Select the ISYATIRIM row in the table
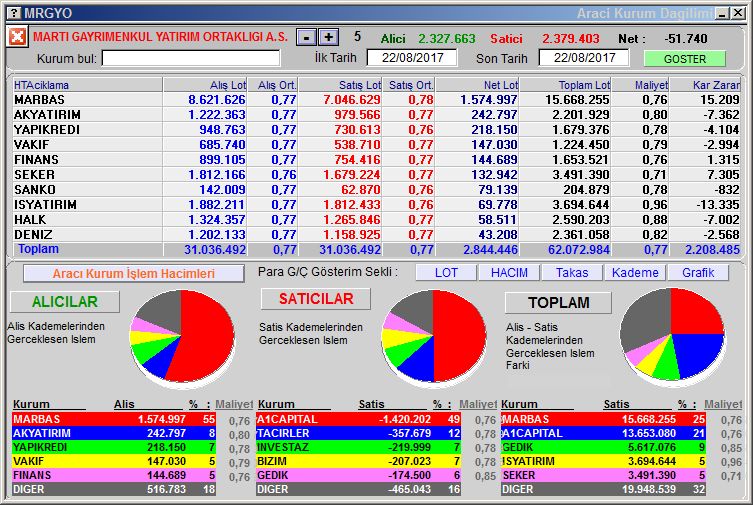The width and height of the screenshot is (753, 505). 376,204
